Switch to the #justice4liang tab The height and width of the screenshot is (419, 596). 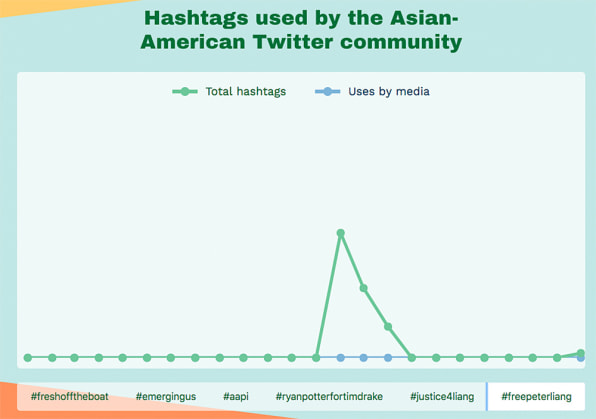442,397
